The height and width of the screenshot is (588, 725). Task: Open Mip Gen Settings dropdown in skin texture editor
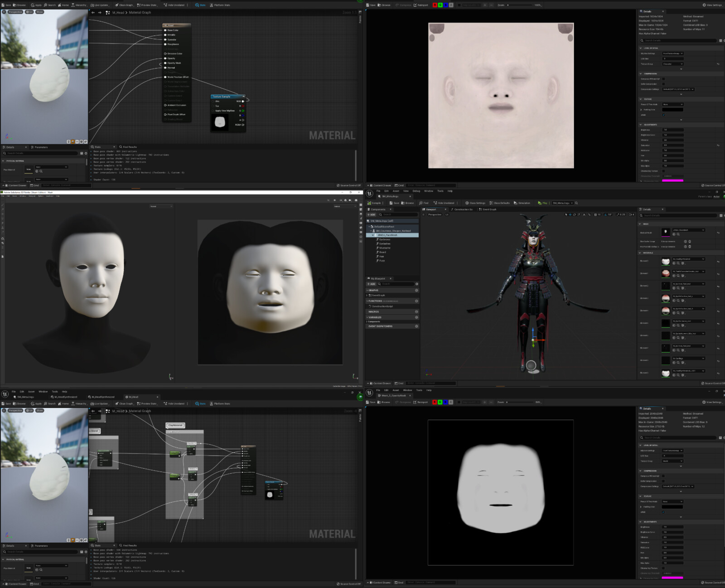click(672, 53)
